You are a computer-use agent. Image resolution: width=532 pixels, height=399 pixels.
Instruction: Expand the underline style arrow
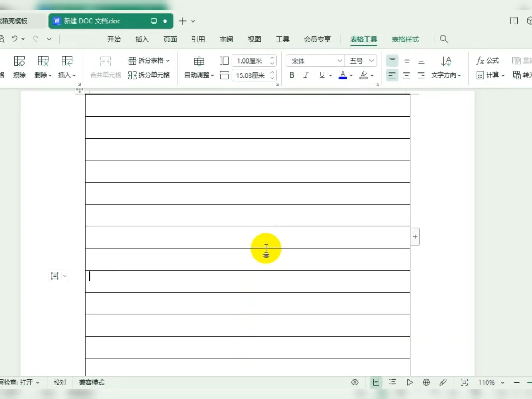click(x=330, y=75)
